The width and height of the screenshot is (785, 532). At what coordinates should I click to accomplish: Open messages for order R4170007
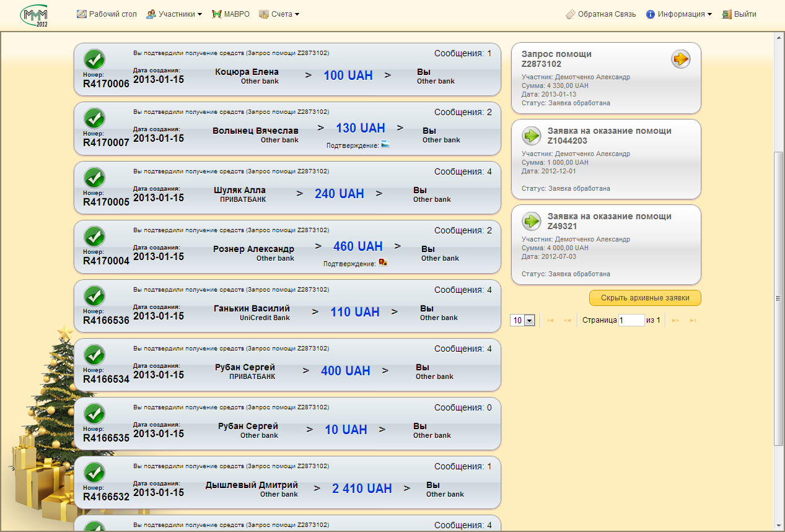463,112
